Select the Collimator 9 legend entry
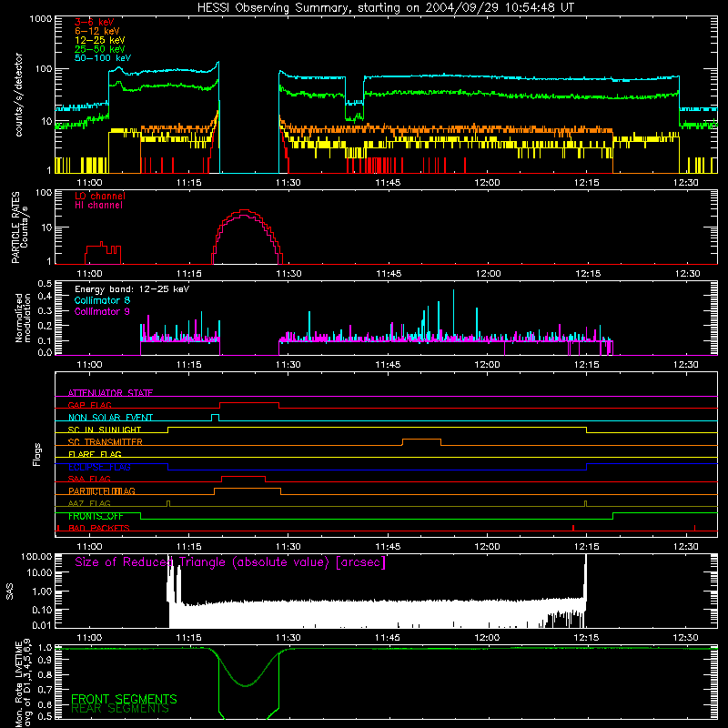728x728 pixels. (x=102, y=311)
